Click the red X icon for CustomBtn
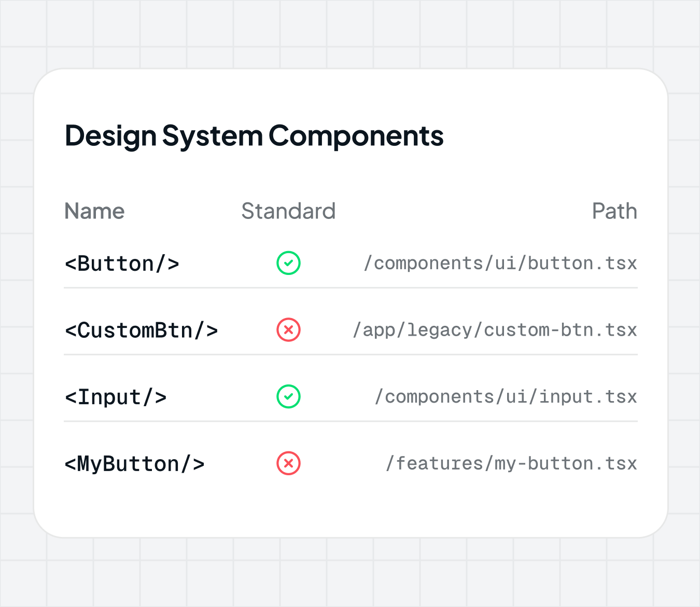The width and height of the screenshot is (700, 607). (x=288, y=330)
